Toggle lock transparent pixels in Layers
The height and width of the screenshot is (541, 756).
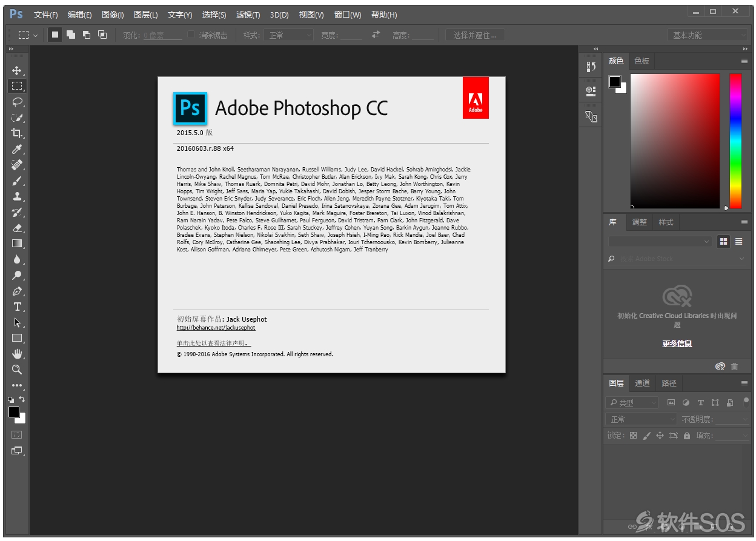[x=633, y=436]
